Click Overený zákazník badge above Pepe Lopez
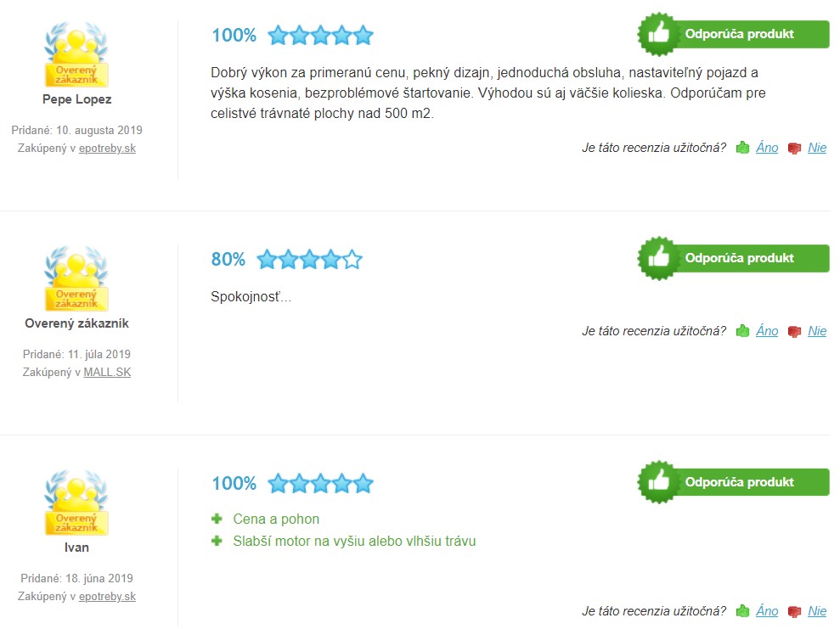 point(76,54)
